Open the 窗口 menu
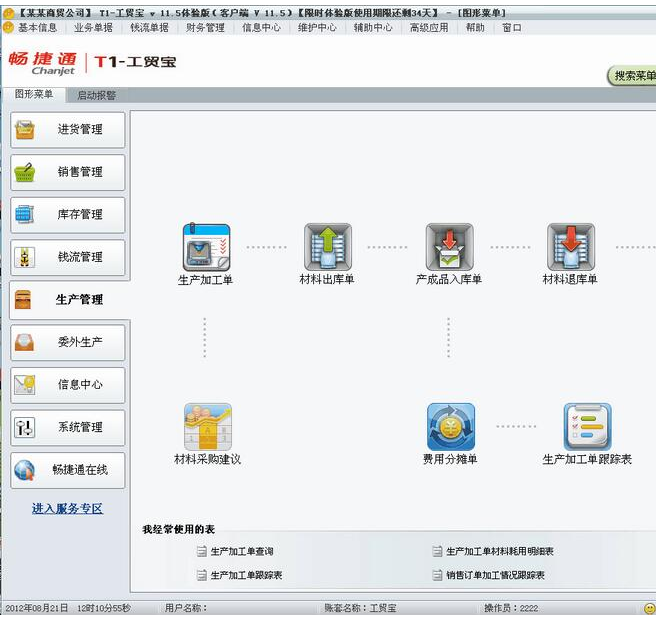667x617 pixels. (511, 28)
